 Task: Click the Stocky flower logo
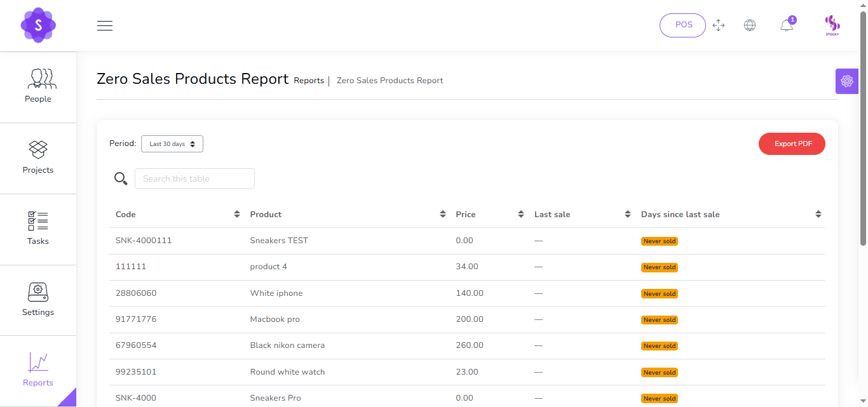pos(38,25)
